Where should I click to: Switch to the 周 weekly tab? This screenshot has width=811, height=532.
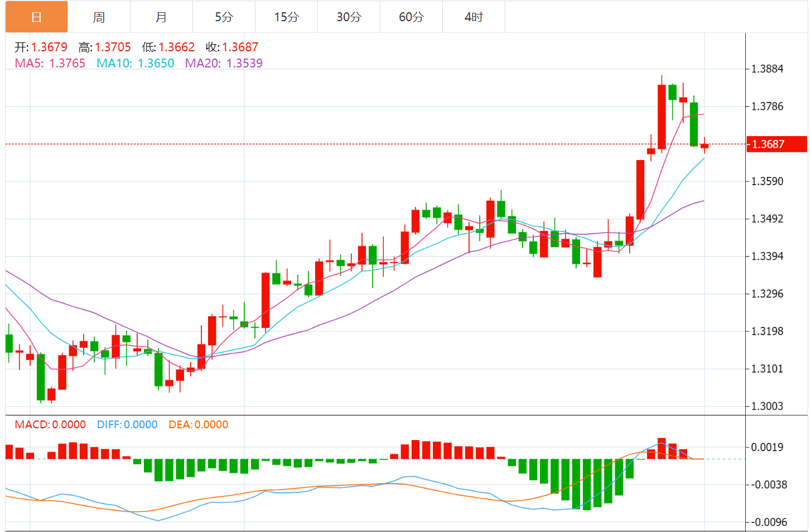(99, 17)
